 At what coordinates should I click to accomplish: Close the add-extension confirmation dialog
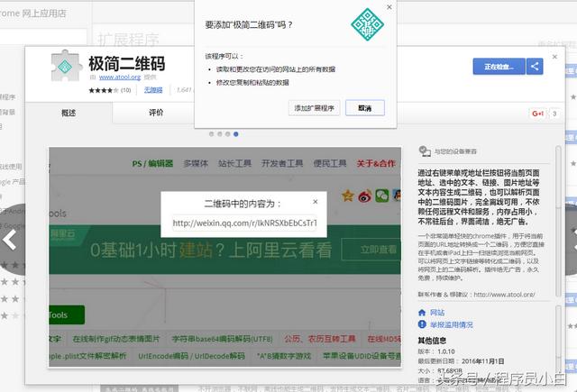pos(389,7)
